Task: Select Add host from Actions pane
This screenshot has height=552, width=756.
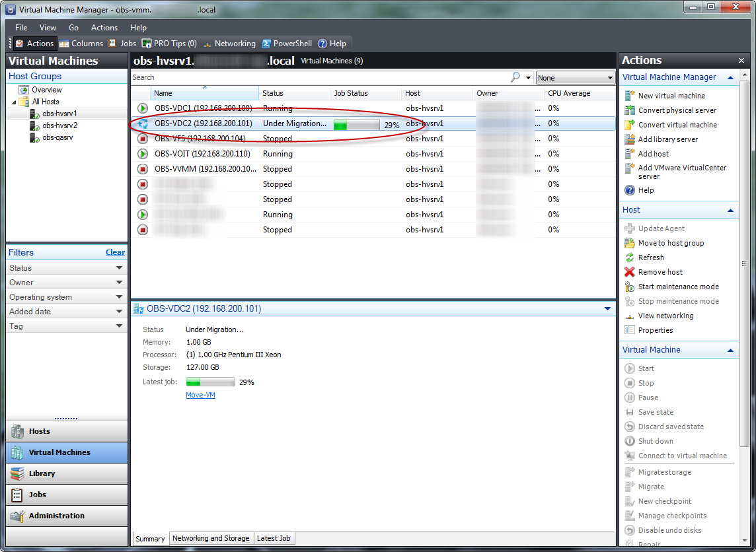Action: point(654,153)
